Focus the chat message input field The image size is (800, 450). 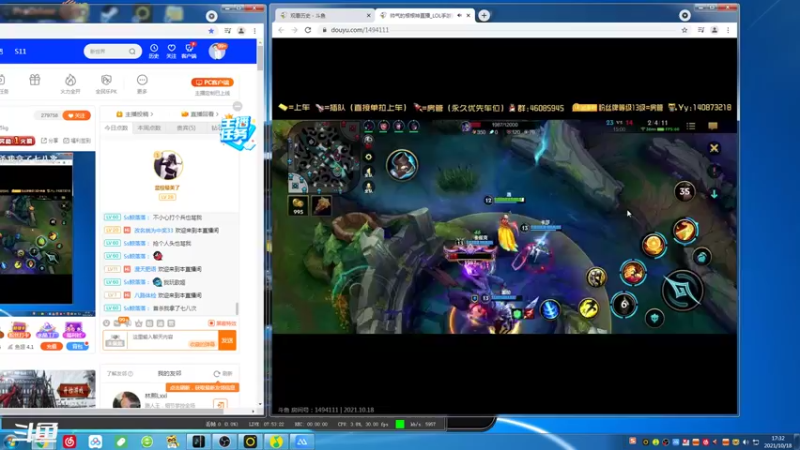(173, 340)
